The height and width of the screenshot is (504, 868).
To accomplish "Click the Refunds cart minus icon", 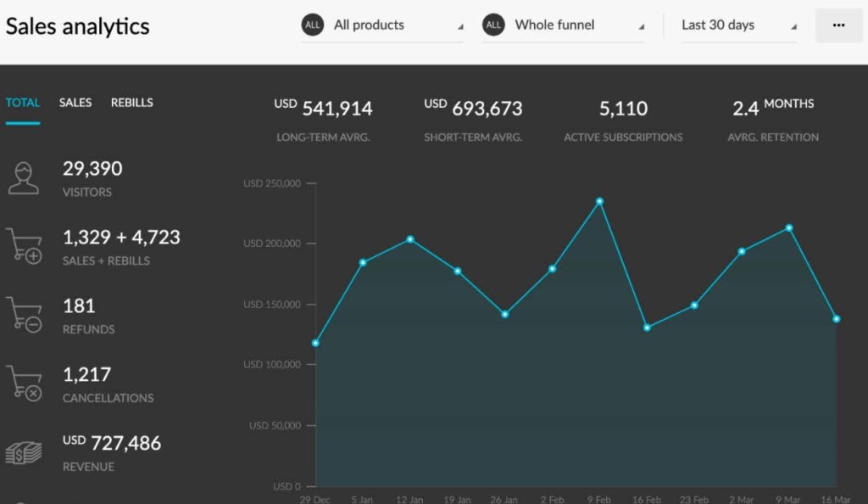I will pos(24,314).
